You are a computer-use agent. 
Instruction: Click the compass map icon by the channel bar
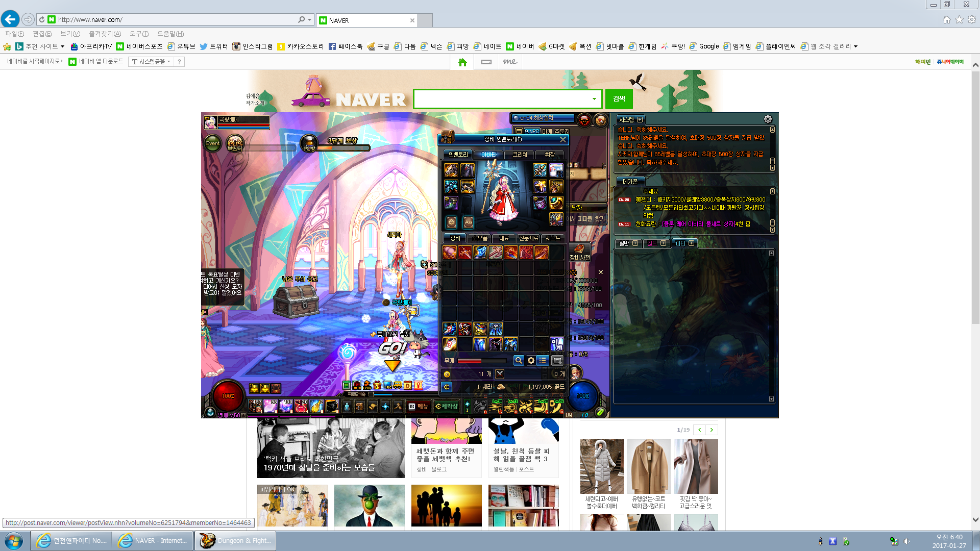point(600,120)
